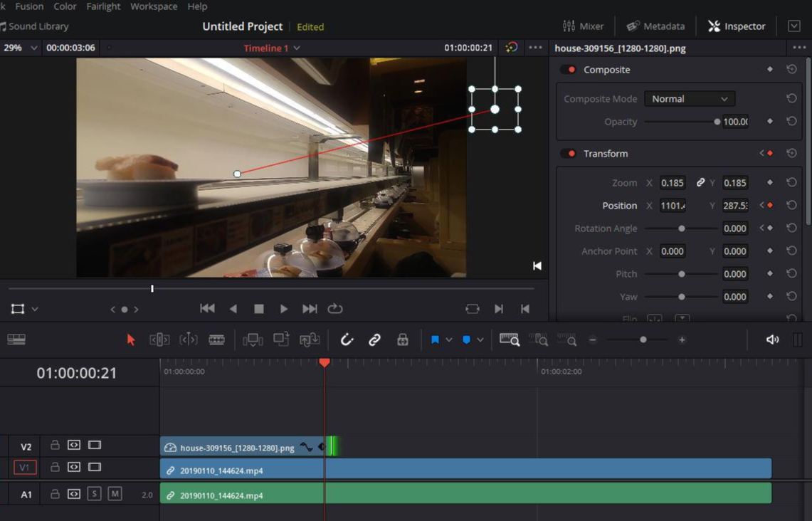Viewport: 812px width, 521px height.
Task: Open the Metadata panel
Action: coord(655,26)
